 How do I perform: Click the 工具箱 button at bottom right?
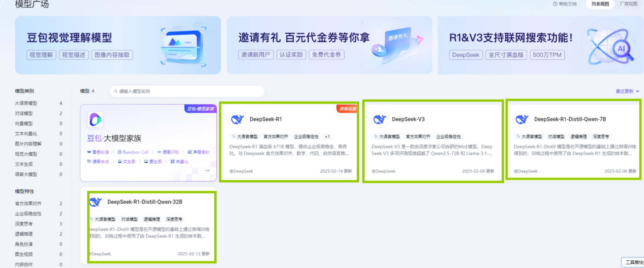coord(633,262)
